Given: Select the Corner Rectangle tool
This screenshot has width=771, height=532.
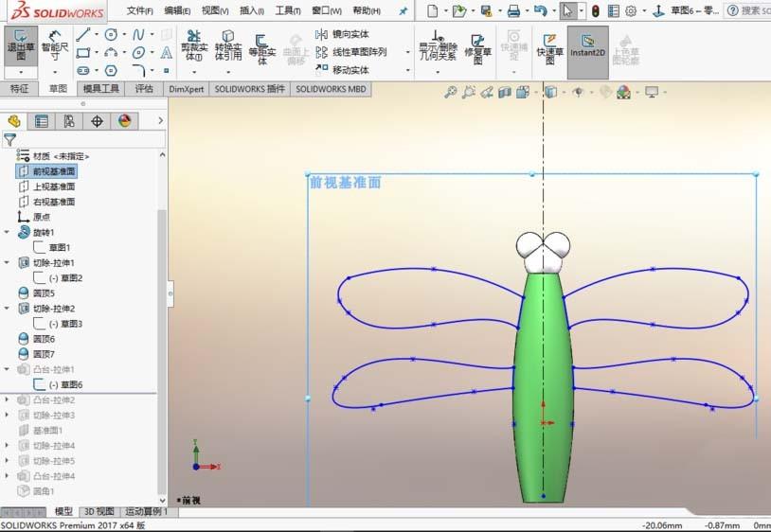Looking at the screenshot, I should point(83,53).
